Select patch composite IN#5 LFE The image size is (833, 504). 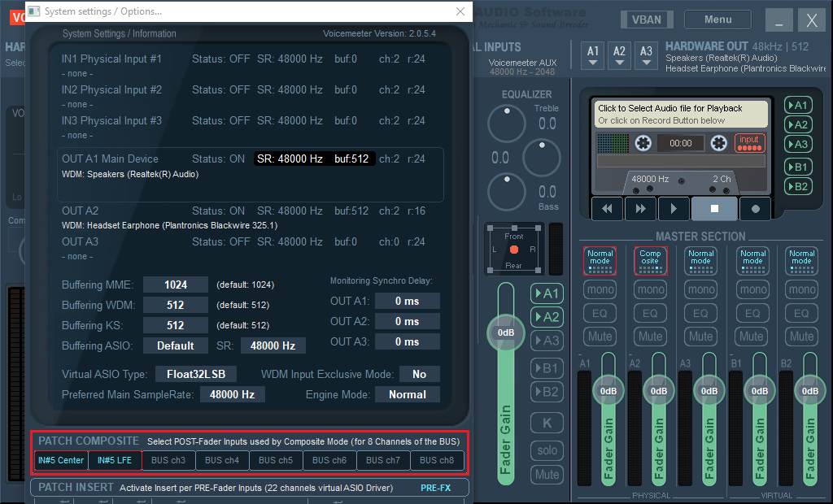click(115, 460)
